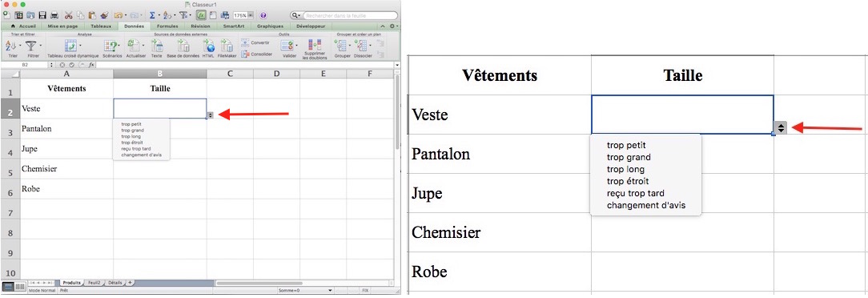Switch to the Détails sheet tab
The width and height of the screenshot is (868, 298).
(115, 283)
